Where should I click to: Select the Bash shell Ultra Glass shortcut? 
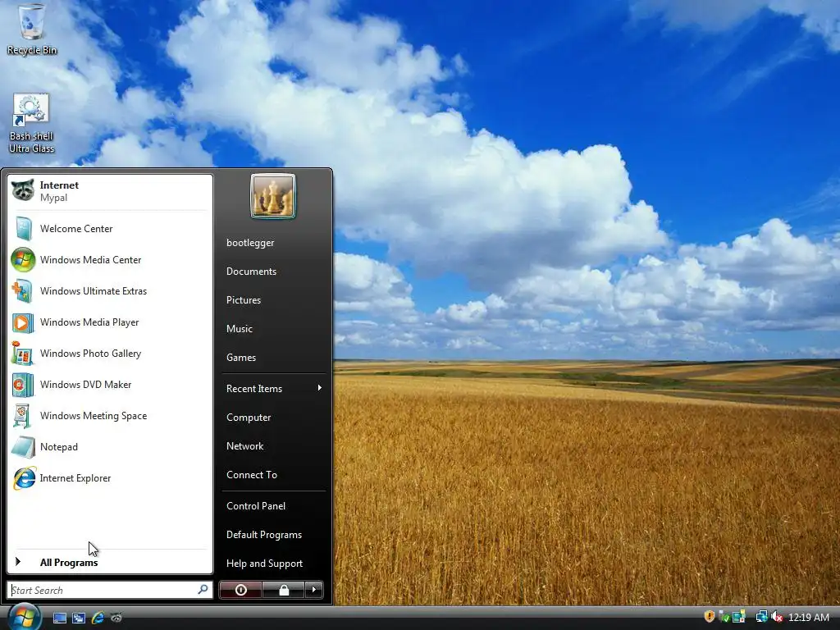point(31,123)
